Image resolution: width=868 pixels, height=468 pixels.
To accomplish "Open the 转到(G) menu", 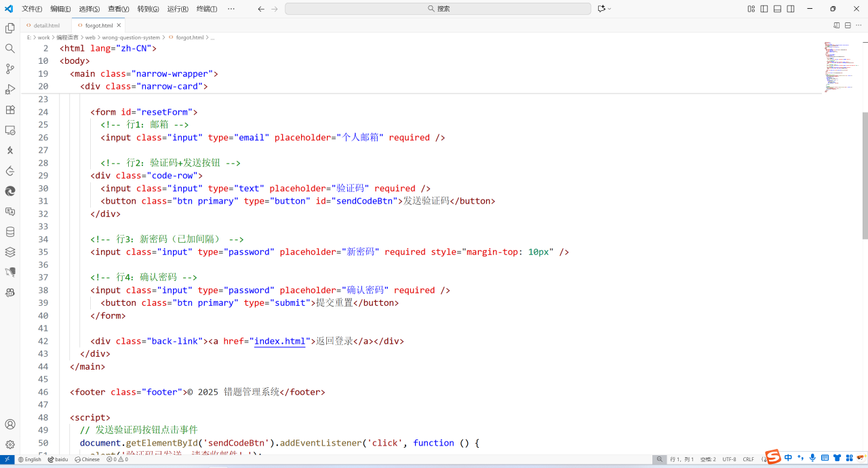I will coord(148,9).
